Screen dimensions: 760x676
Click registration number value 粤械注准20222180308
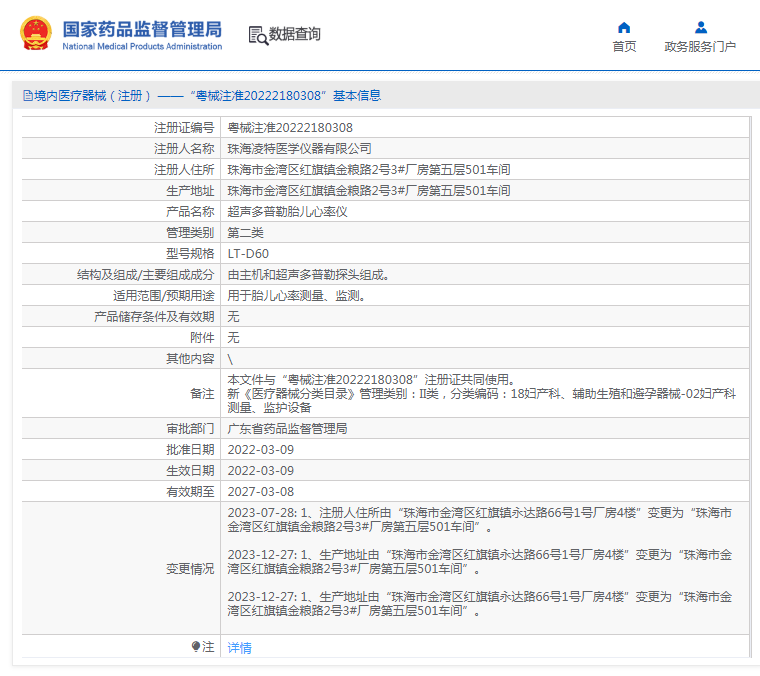pos(290,128)
